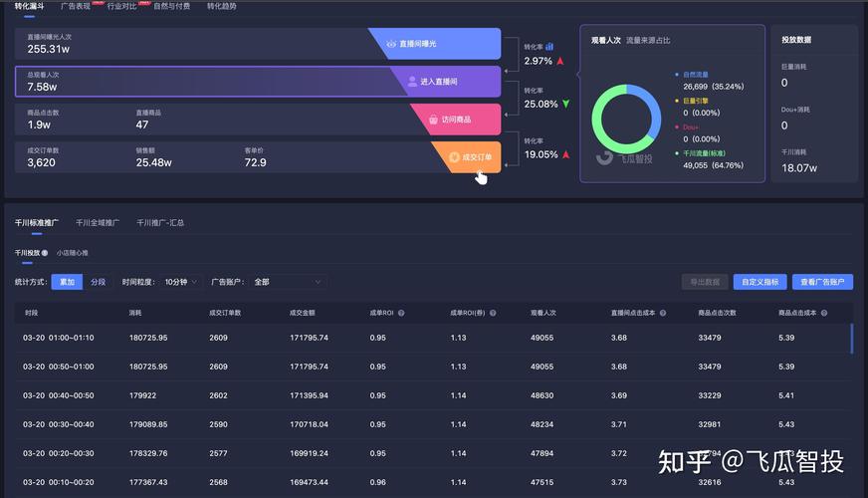Screen dimensions: 868x498
Task: Switch statistics mode to 分段
Action: [98, 282]
